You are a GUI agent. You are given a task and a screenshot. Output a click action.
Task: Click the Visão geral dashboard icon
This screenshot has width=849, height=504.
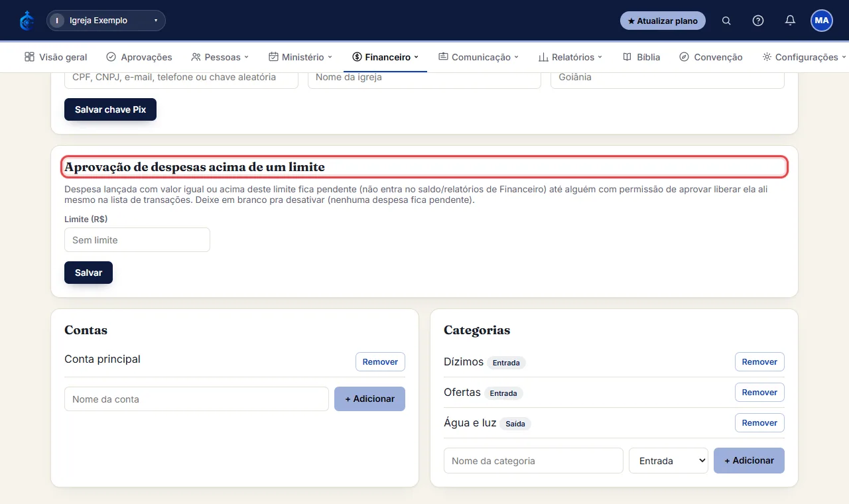point(29,57)
